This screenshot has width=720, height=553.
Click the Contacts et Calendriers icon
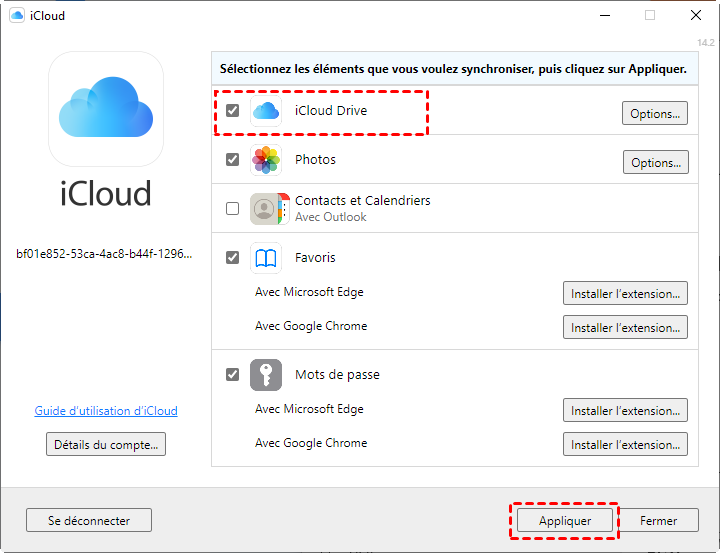point(266,209)
